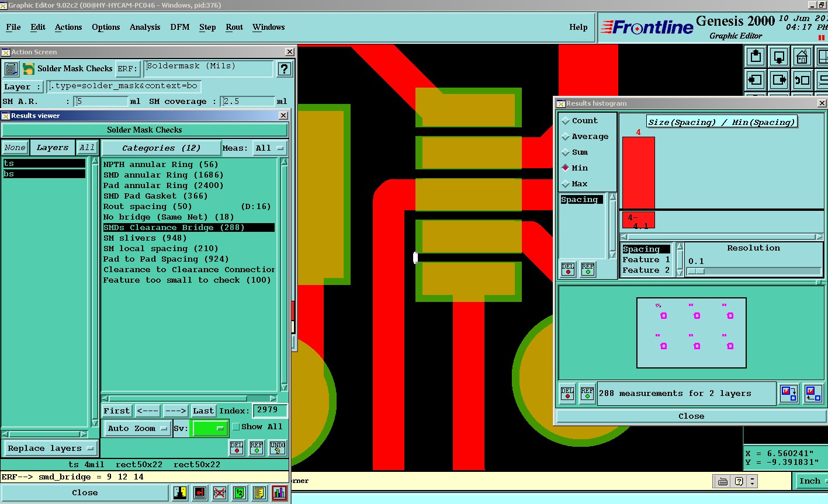This screenshot has height=504, width=828.
Task: Click DEL icon in Results viewer
Action: [x=237, y=448]
